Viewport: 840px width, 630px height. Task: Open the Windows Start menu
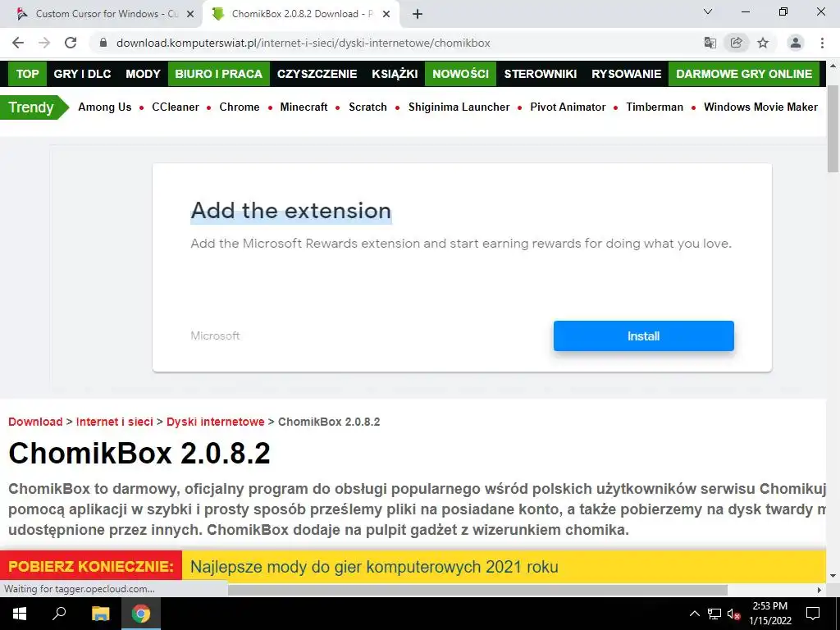[x=20, y=614]
